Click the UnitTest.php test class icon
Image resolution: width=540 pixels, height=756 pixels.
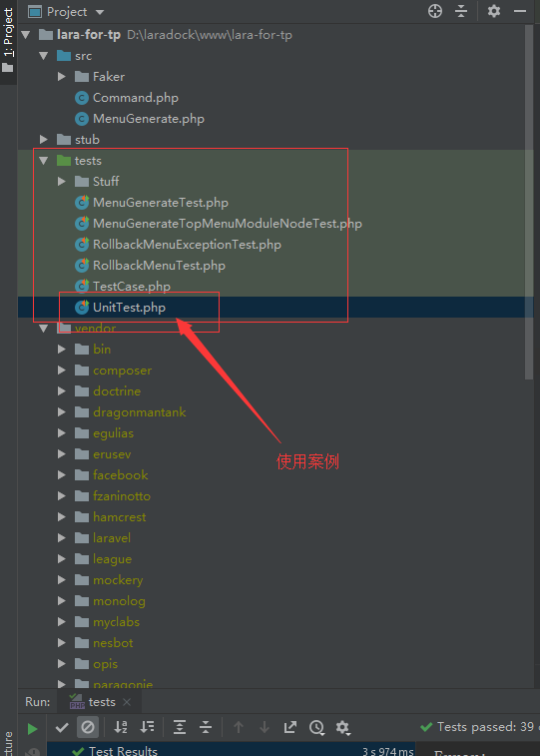coord(82,308)
